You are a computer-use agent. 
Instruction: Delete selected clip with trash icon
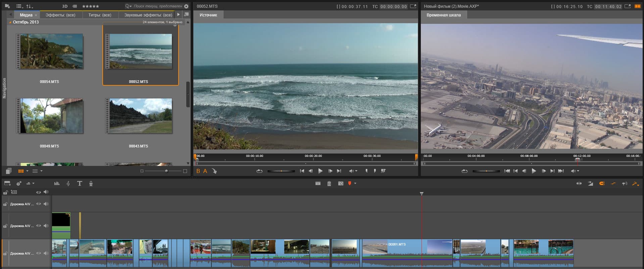click(329, 183)
